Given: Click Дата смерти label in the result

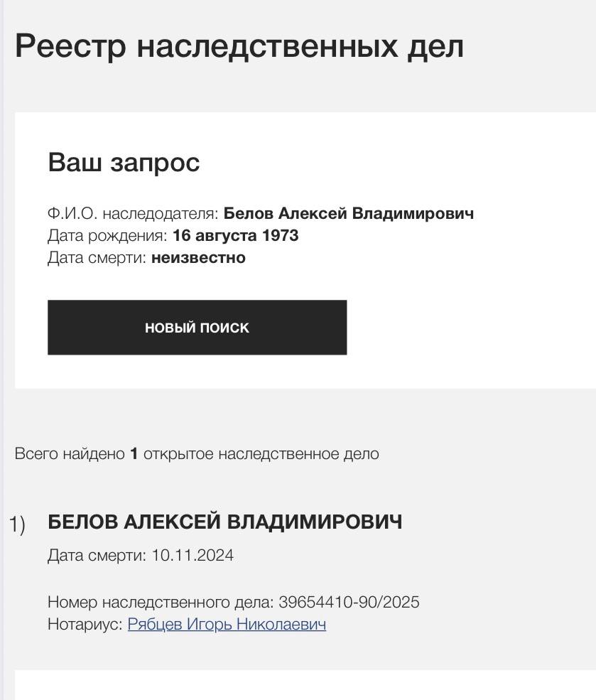Looking at the screenshot, I should click(97, 556).
